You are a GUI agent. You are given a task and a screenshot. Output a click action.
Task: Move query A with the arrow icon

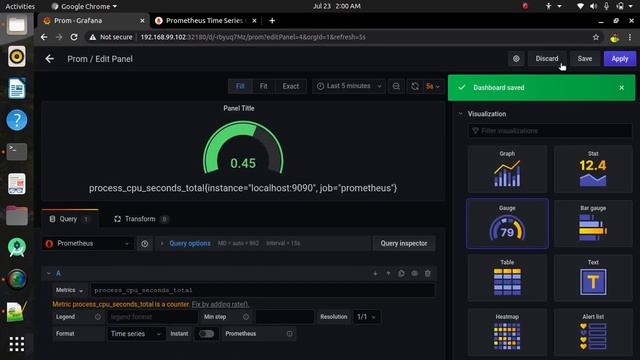388,273
